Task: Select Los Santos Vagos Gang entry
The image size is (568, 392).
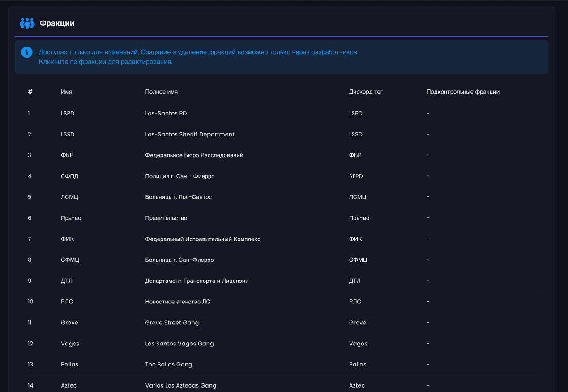Action: (179, 344)
